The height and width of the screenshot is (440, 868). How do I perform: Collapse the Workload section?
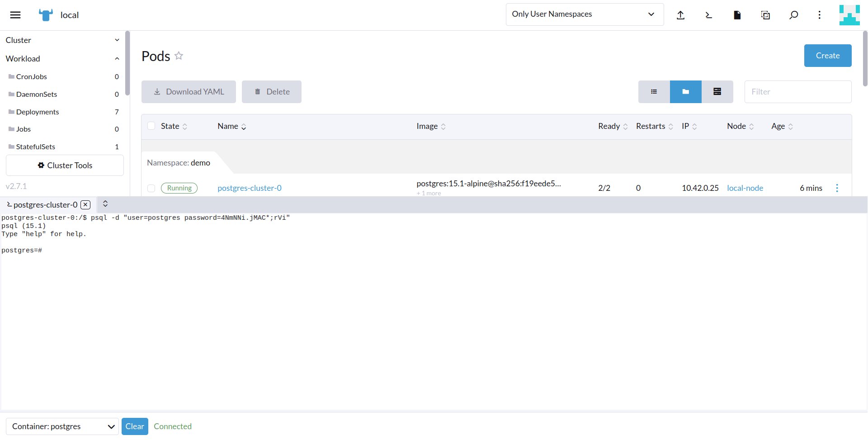[x=117, y=58]
